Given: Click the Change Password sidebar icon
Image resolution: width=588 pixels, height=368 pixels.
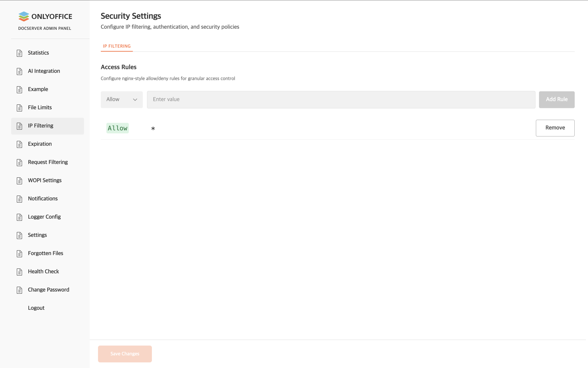Looking at the screenshot, I should [x=20, y=290].
